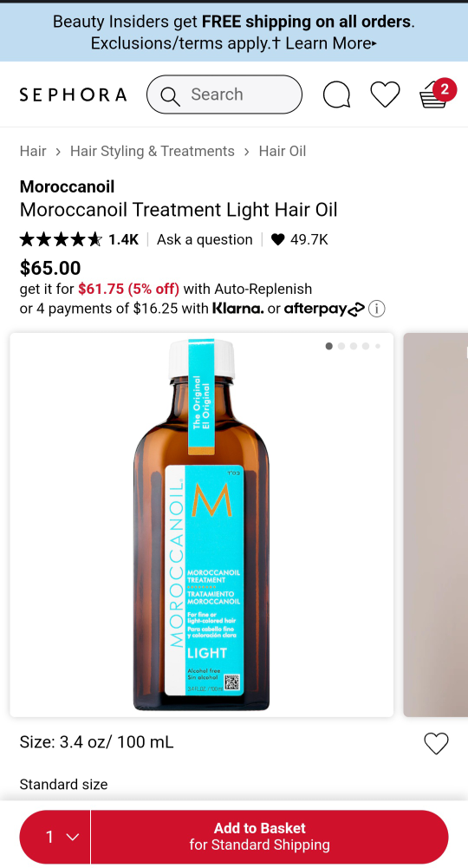This screenshot has height=868, width=468.
Task: Toggle the love heart beside product size
Action: tap(436, 743)
